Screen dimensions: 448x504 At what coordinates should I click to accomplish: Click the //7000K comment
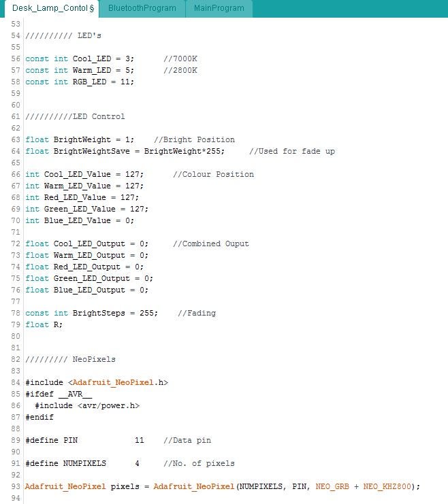pyautogui.click(x=180, y=58)
